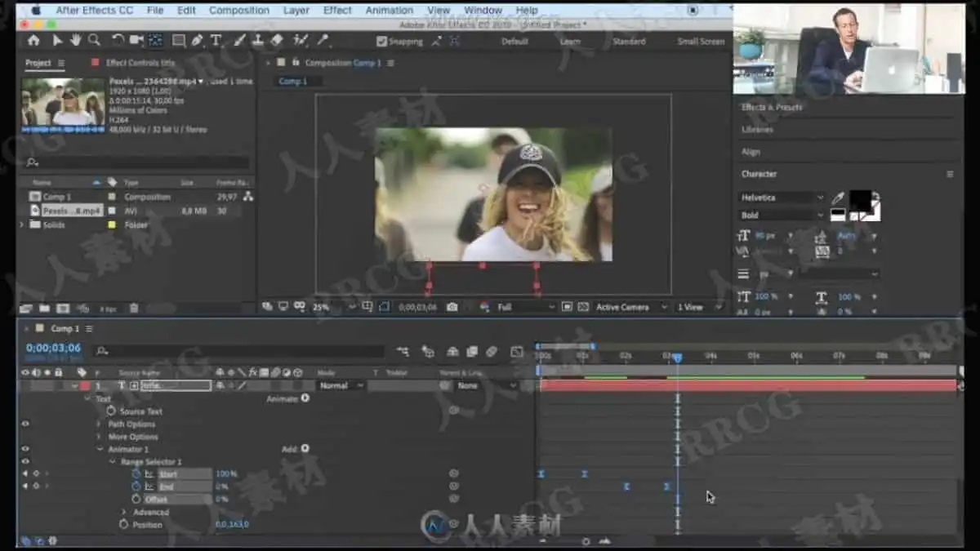
Task: Open the Window menu
Action: click(x=483, y=10)
